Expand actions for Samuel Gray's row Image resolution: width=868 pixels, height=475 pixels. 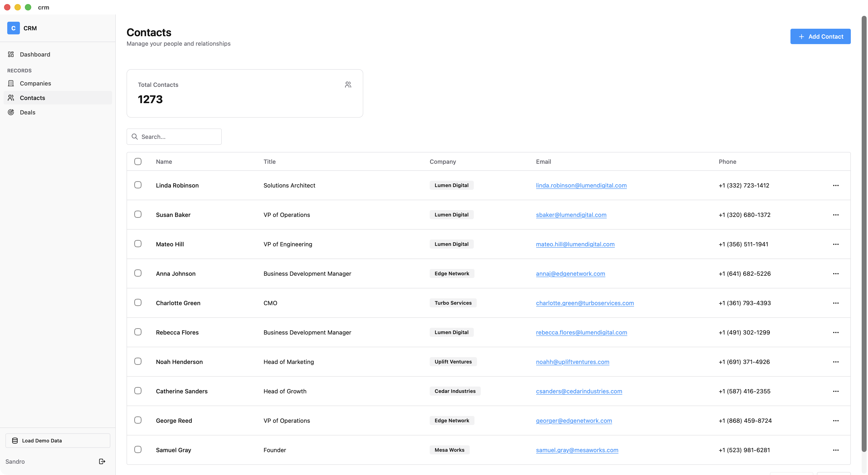tap(836, 450)
